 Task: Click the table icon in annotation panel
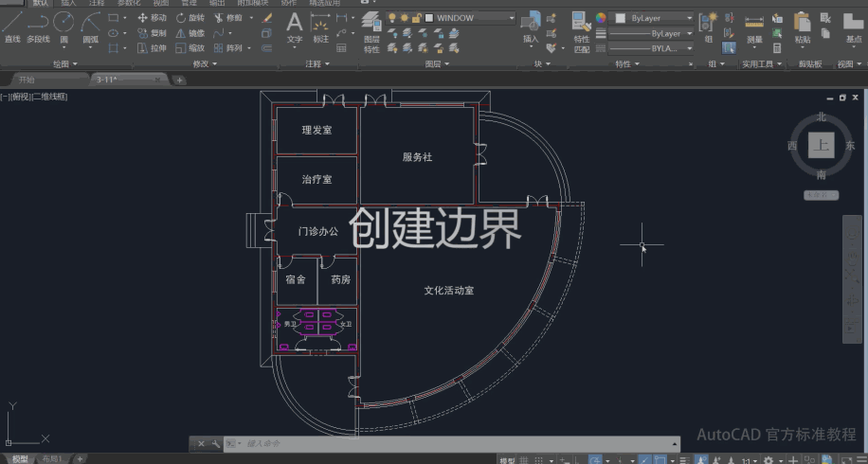(x=341, y=48)
